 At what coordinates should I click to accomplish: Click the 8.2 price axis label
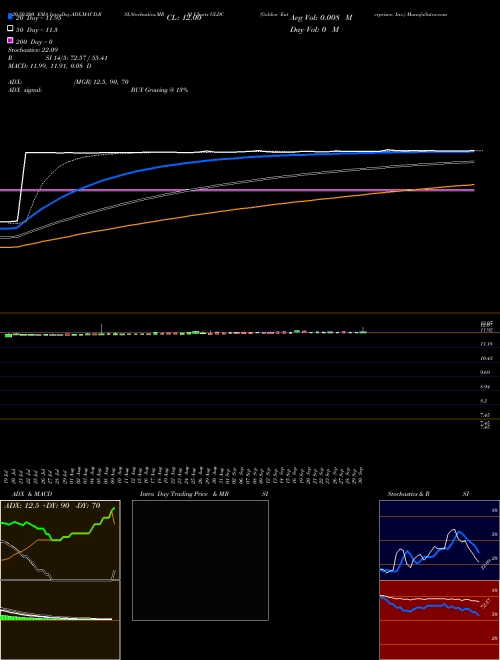(x=484, y=401)
